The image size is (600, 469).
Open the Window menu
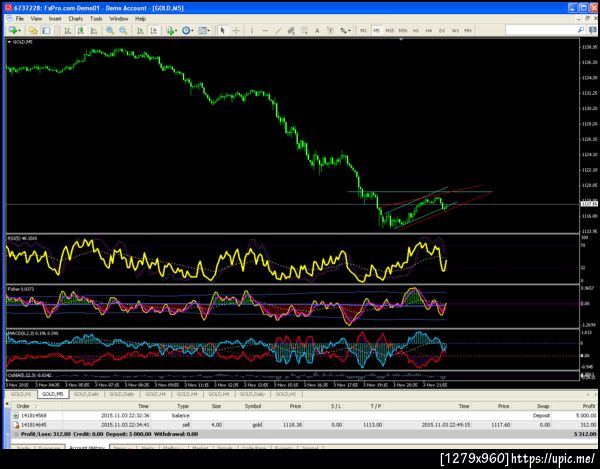click(x=119, y=18)
